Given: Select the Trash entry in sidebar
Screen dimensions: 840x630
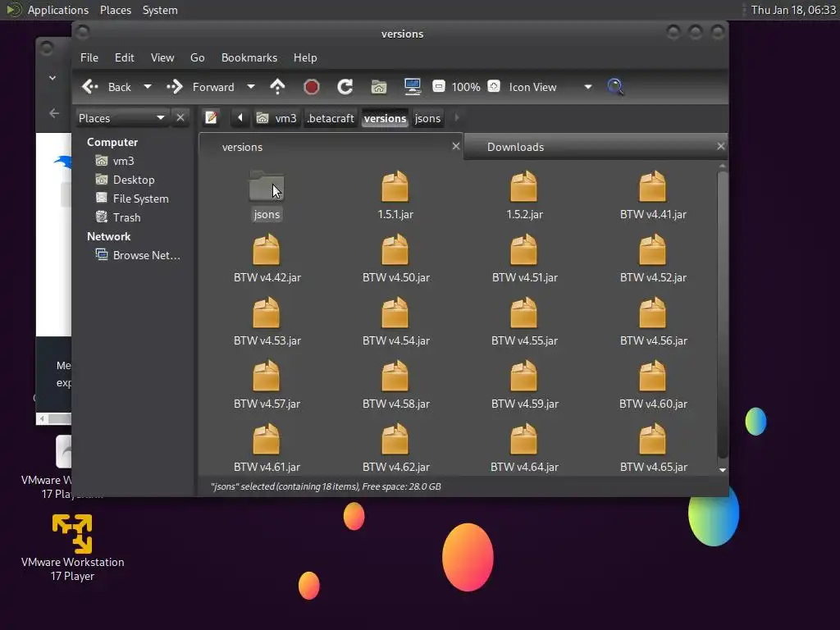Looking at the screenshot, I should pos(126,217).
